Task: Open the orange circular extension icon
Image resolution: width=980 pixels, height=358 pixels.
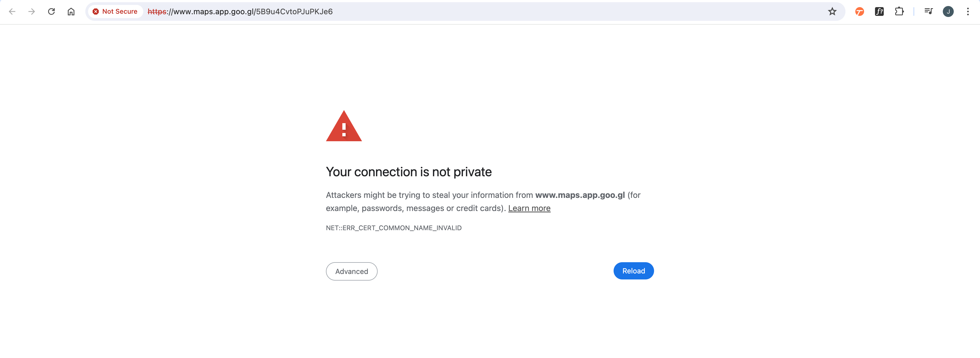Action: (859, 11)
